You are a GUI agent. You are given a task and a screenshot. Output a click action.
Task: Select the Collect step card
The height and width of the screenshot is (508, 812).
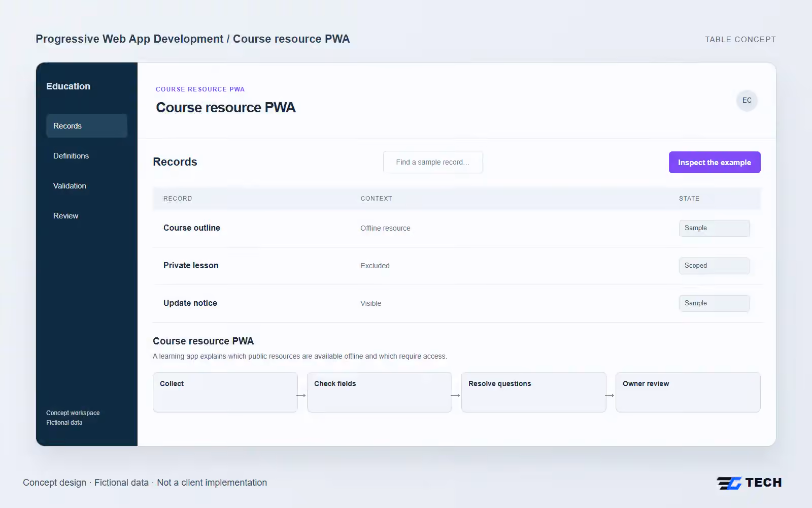tap(225, 392)
